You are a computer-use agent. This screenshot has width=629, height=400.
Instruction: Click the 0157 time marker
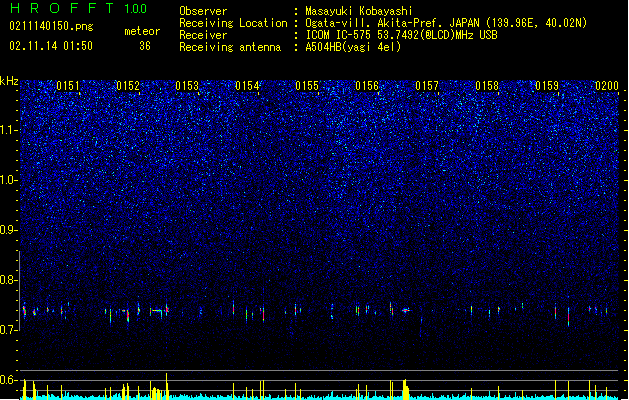click(427, 86)
